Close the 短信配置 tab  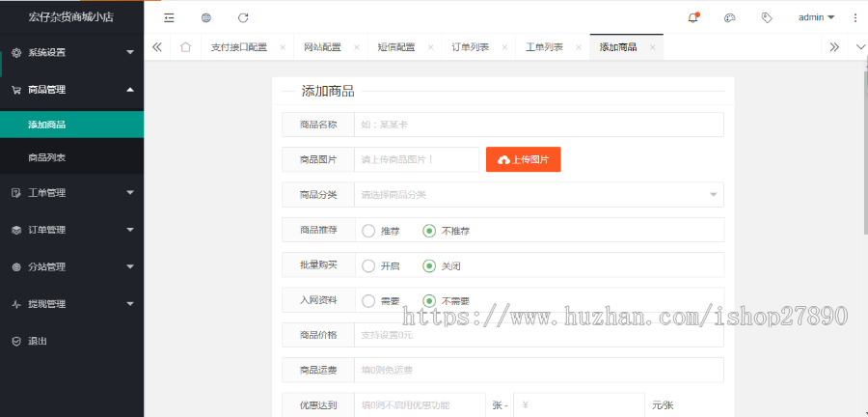430,47
